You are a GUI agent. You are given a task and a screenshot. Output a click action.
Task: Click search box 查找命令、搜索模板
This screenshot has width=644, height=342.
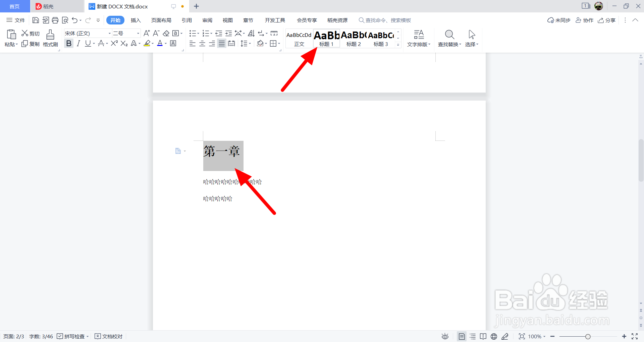[x=385, y=20]
